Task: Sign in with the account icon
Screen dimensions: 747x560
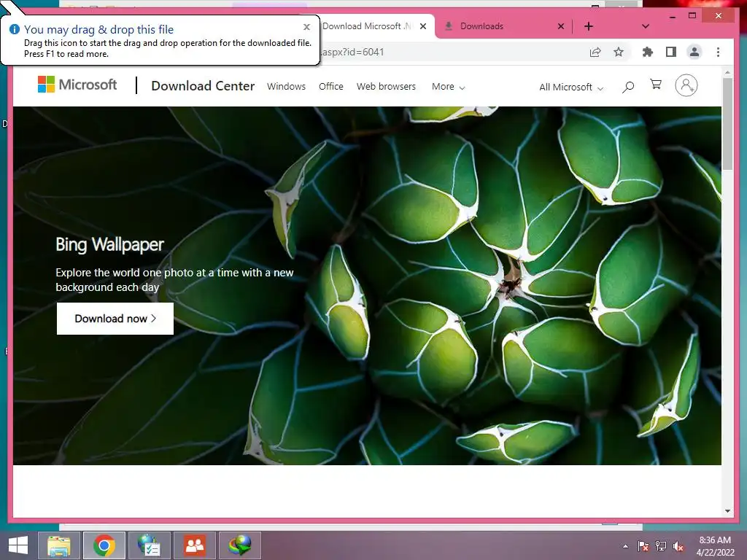Action: point(686,86)
